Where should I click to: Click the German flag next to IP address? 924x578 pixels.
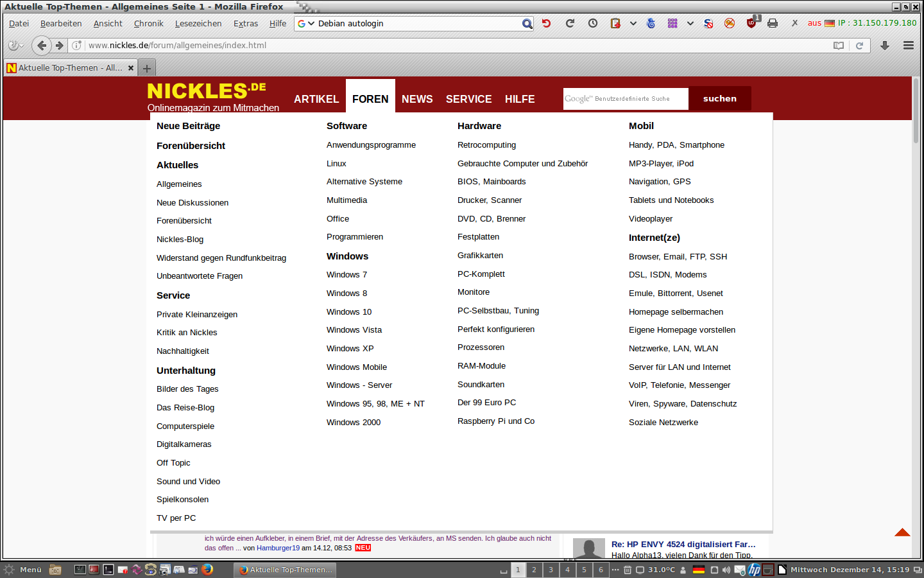(830, 23)
